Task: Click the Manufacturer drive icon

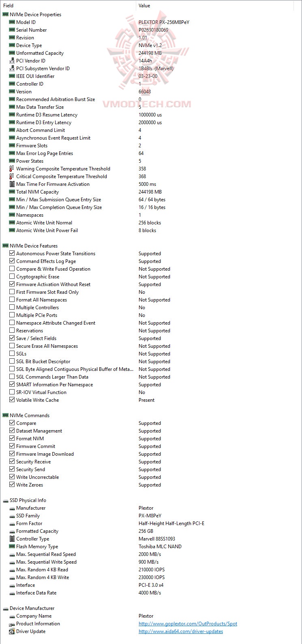Action: (x=12, y=508)
